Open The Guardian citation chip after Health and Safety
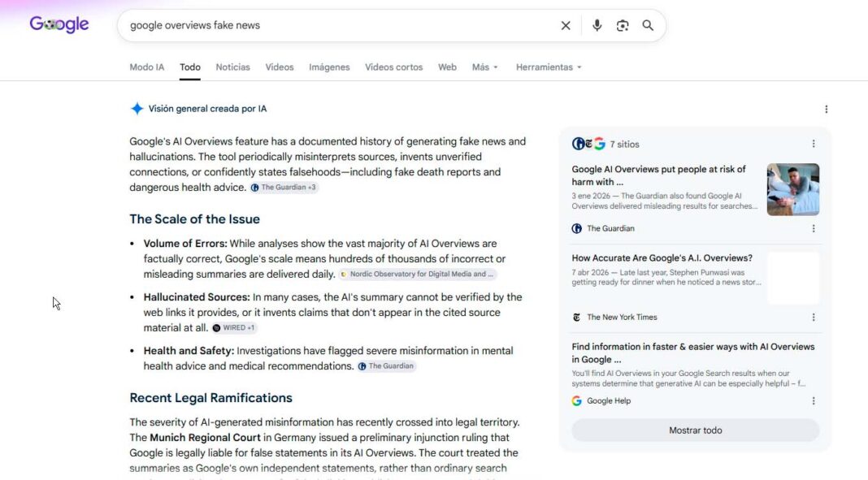This screenshot has width=868, height=480. click(x=386, y=366)
